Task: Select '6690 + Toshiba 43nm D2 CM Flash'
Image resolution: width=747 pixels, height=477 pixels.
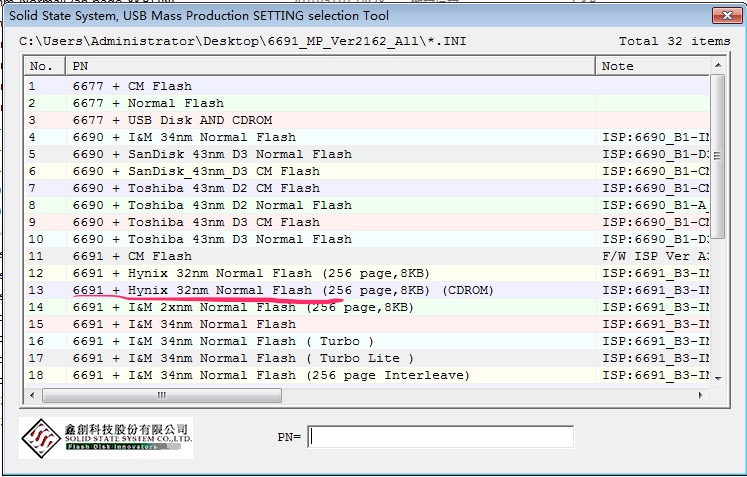Action: [x=367, y=188]
